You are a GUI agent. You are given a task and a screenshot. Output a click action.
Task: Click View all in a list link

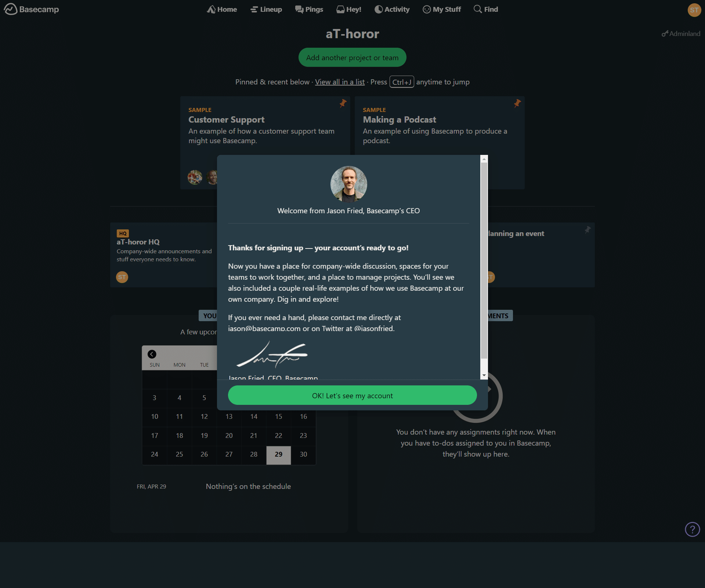pos(340,82)
